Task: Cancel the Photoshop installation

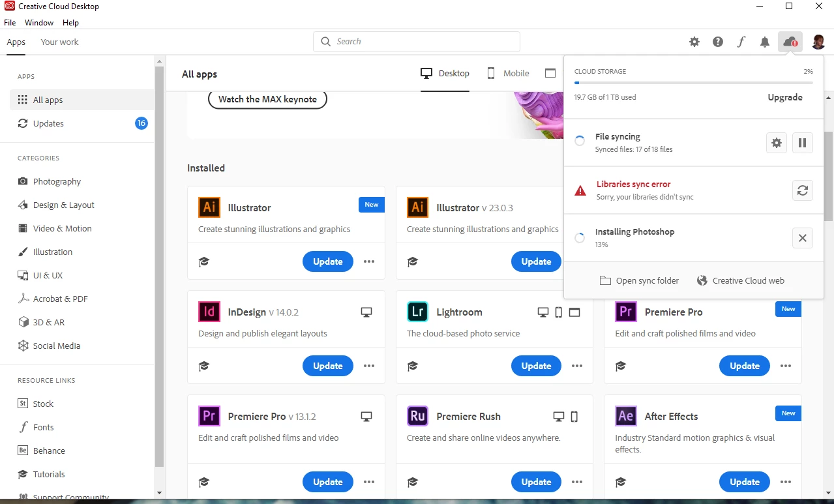Action: click(803, 238)
